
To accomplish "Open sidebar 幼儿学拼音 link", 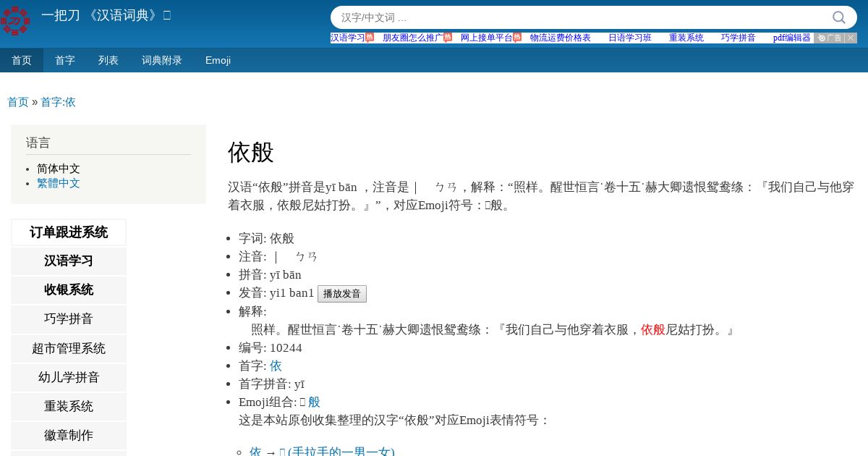I will coord(69,377).
